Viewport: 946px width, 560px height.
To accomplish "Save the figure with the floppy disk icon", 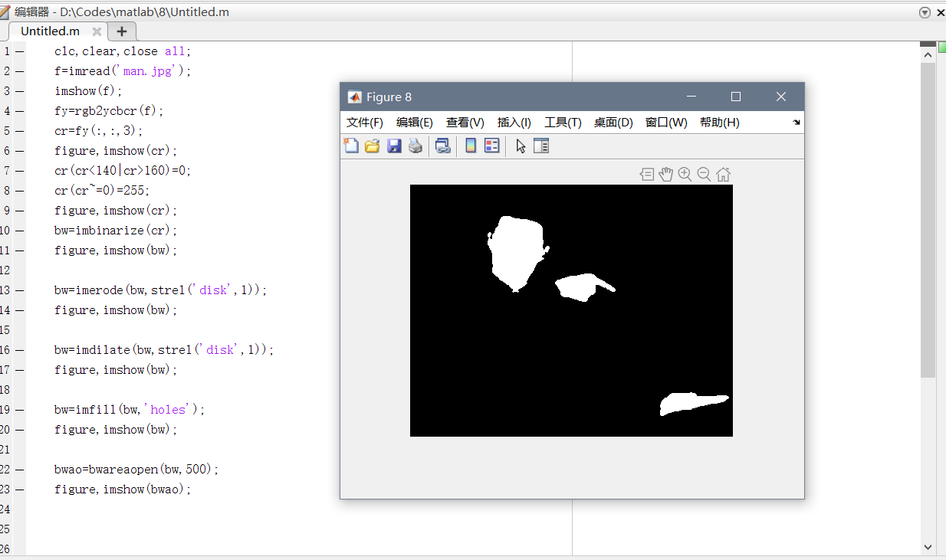I will pyautogui.click(x=394, y=146).
